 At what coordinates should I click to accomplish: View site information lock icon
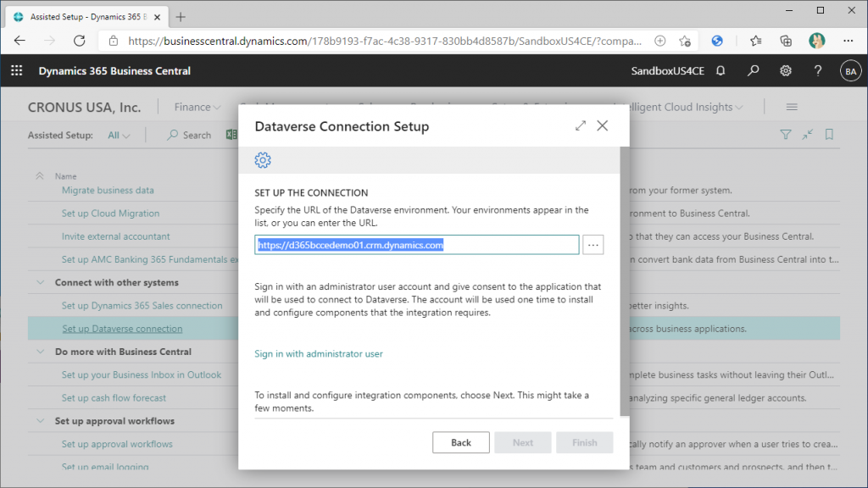tap(114, 41)
